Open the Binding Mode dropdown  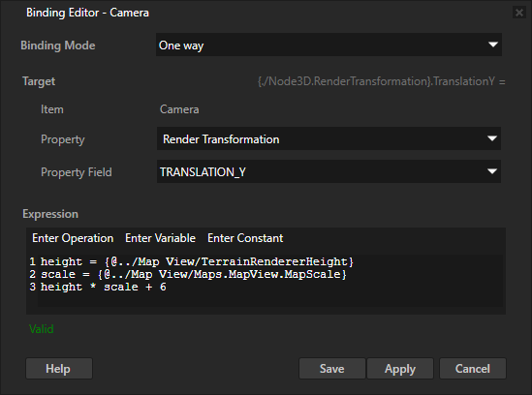click(329, 45)
